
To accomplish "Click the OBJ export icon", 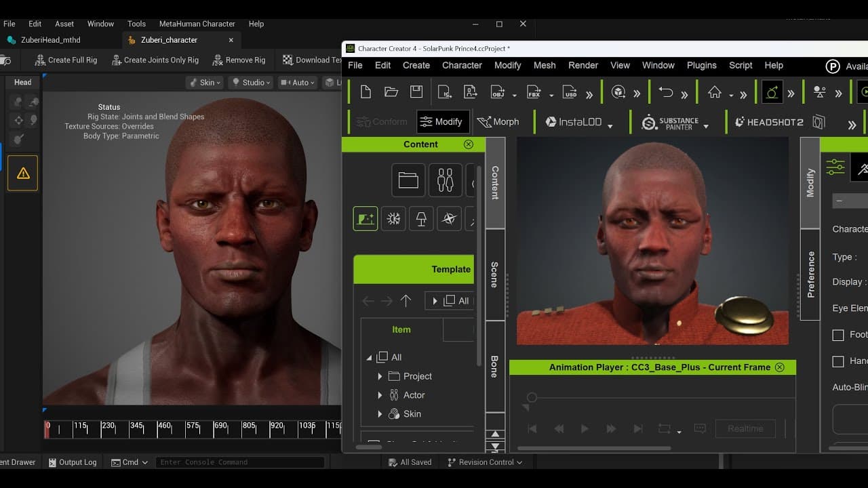I will (x=497, y=92).
